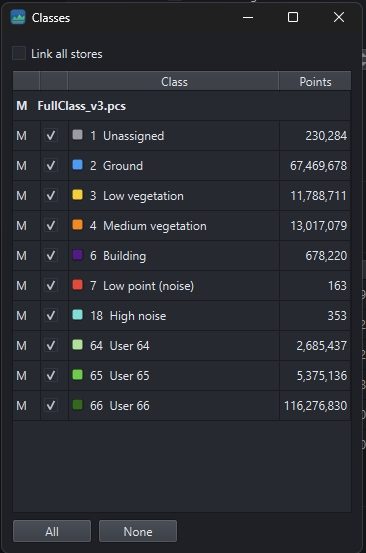Click the 116,276,830 points value
The height and width of the screenshot is (553, 366).
point(316,406)
